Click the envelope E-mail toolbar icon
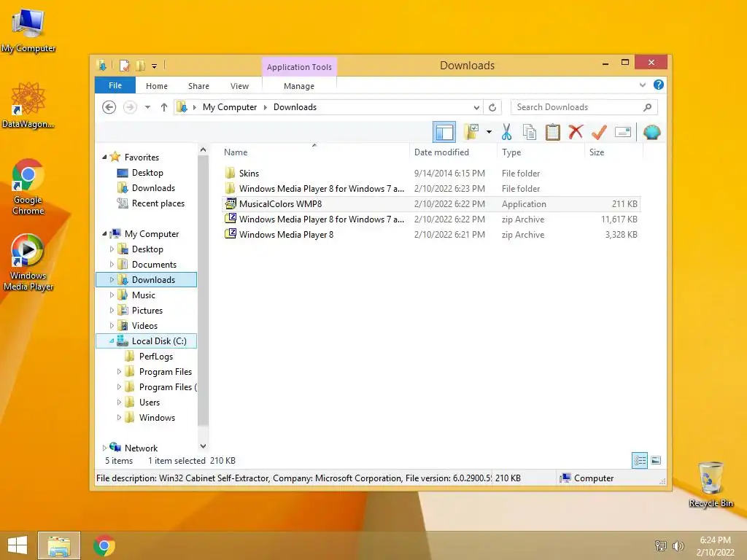The height and width of the screenshot is (560, 747). point(623,132)
